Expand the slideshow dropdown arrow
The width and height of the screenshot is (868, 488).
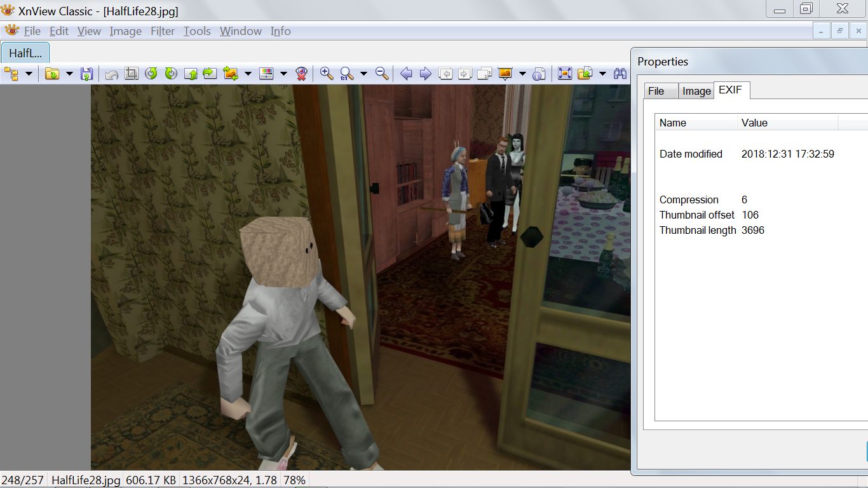coord(522,74)
